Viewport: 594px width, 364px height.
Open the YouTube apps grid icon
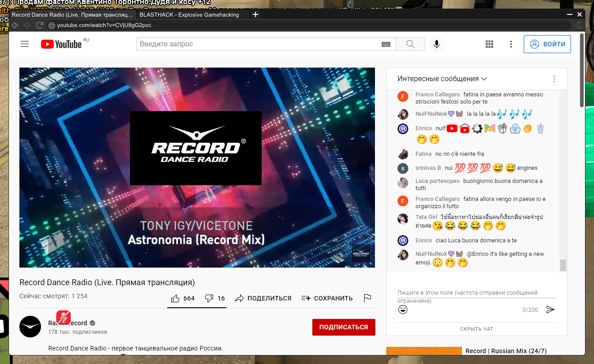pos(489,44)
